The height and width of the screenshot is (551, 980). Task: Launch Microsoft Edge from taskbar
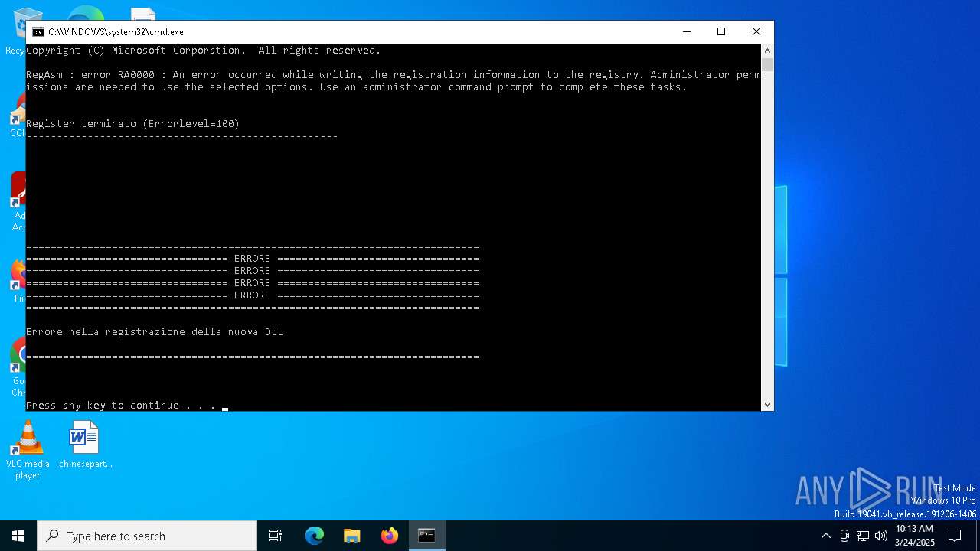pyautogui.click(x=315, y=536)
